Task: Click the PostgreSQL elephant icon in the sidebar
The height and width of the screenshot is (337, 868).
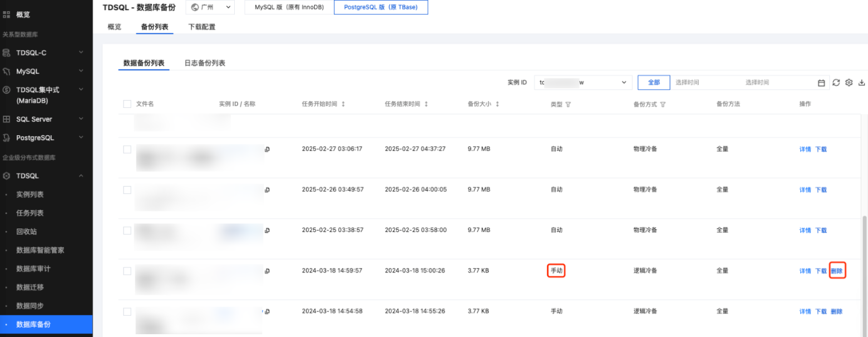Action: [7, 137]
